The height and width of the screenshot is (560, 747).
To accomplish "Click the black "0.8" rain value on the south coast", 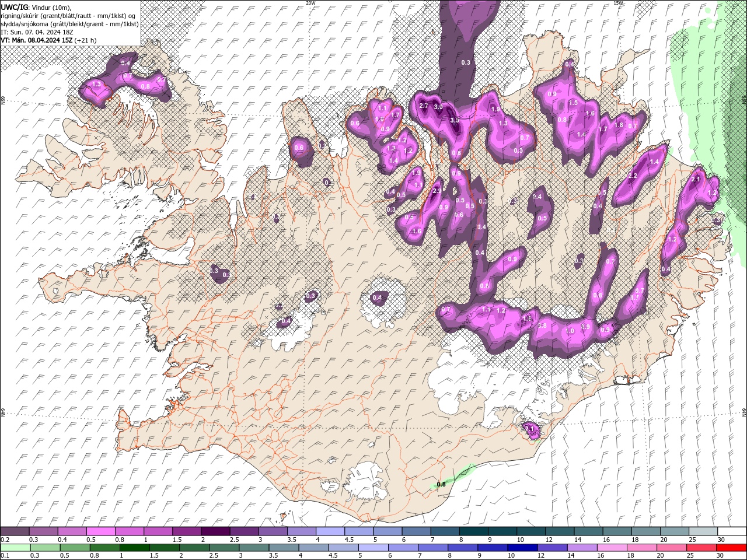I will [x=441, y=484].
